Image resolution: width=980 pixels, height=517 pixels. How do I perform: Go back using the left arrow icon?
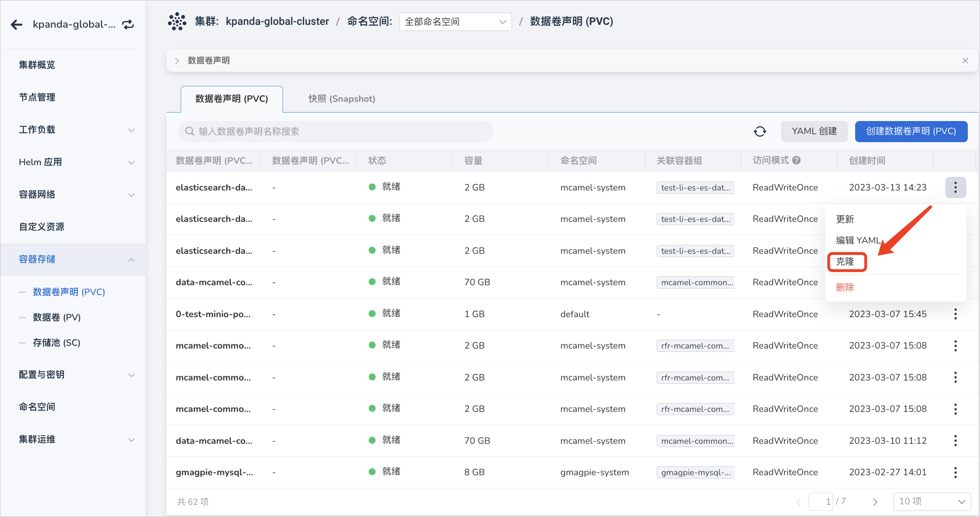17,24
